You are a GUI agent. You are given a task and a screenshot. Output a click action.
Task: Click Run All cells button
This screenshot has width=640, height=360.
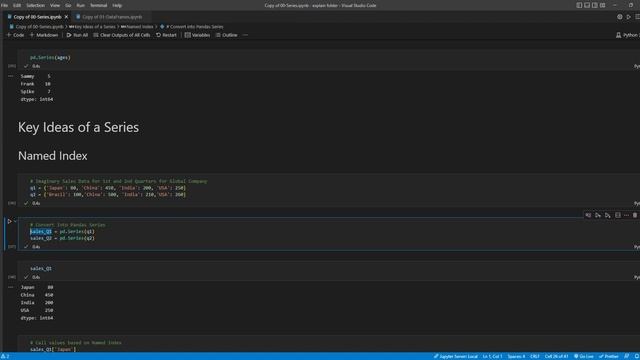pyautogui.click(x=77, y=35)
